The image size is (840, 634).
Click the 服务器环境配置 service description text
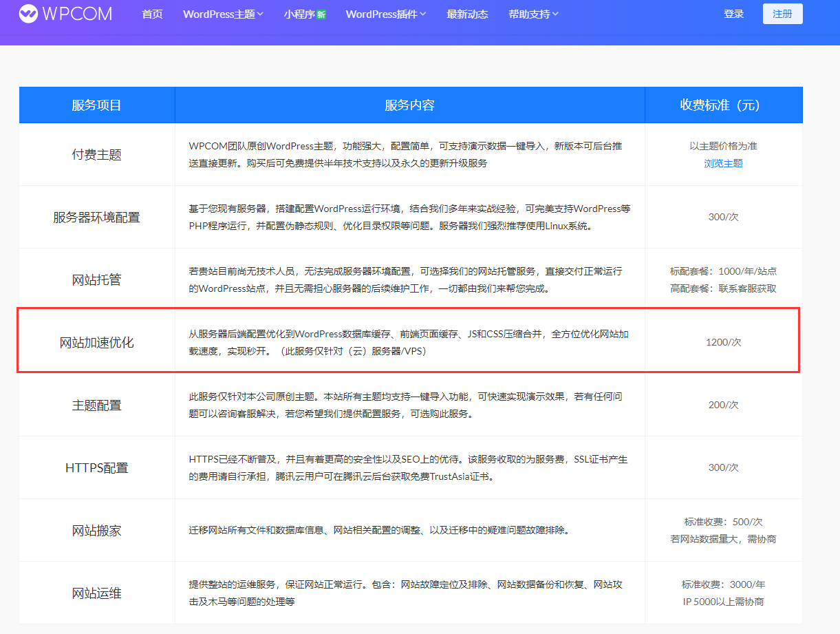[409, 217]
